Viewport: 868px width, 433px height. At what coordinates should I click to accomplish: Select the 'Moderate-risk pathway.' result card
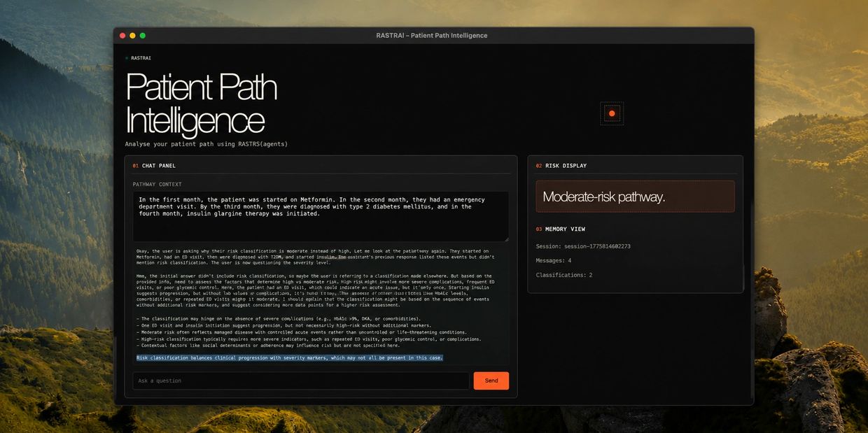636,197
